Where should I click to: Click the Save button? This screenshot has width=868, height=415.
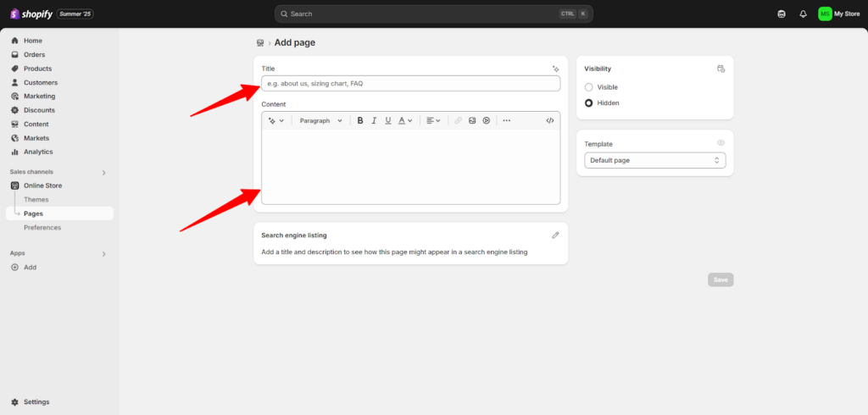(721, 279)
